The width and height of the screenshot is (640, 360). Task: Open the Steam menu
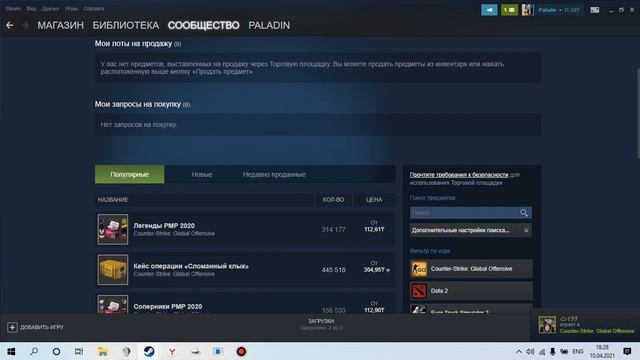(13, 9)
